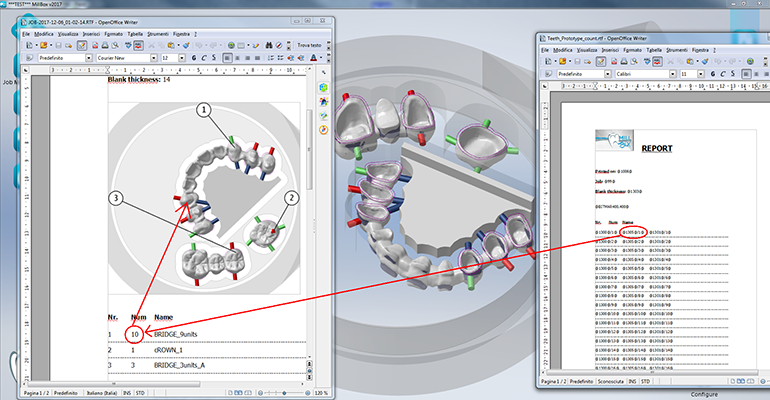The width and height of the screenshot is (770, 400).
Task: Toggle bold in Teeth_Prototype_count window
Action: (713, 74)
